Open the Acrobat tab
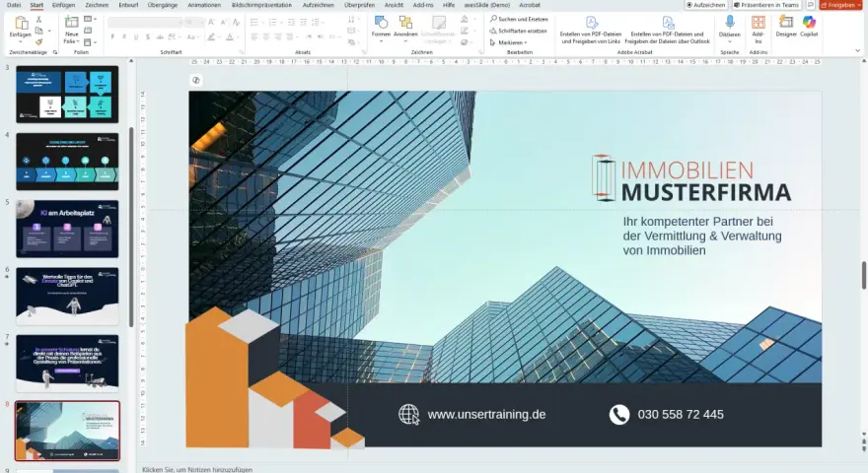The image size is (868, 473). pos(530,5)
